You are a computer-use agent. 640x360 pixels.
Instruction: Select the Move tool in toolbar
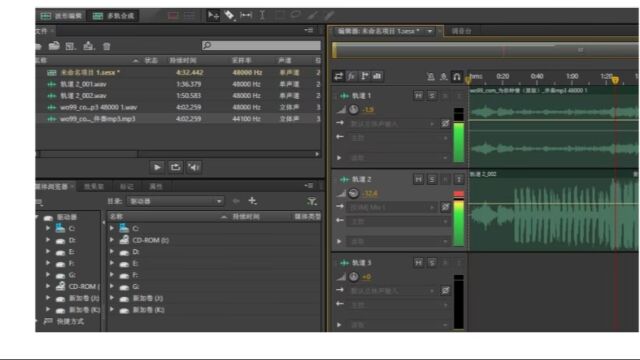(213, 16)
